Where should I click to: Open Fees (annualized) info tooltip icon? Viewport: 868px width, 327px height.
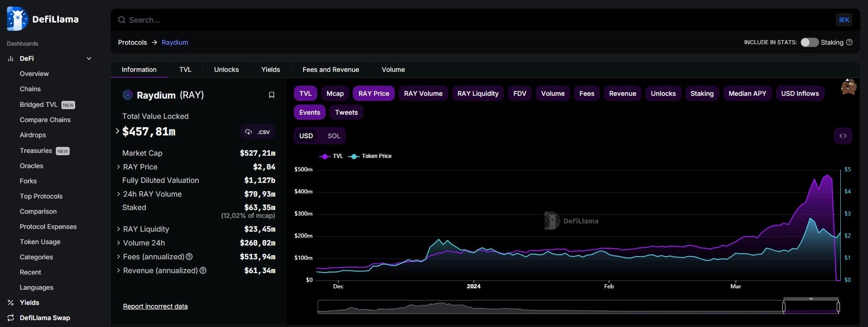click(189, 257)
